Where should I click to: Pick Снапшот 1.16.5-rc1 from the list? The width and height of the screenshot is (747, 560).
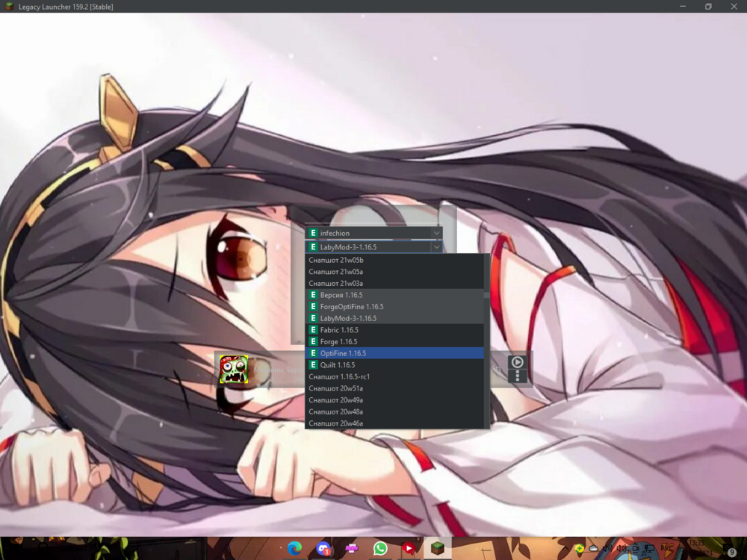coord(394,376)
